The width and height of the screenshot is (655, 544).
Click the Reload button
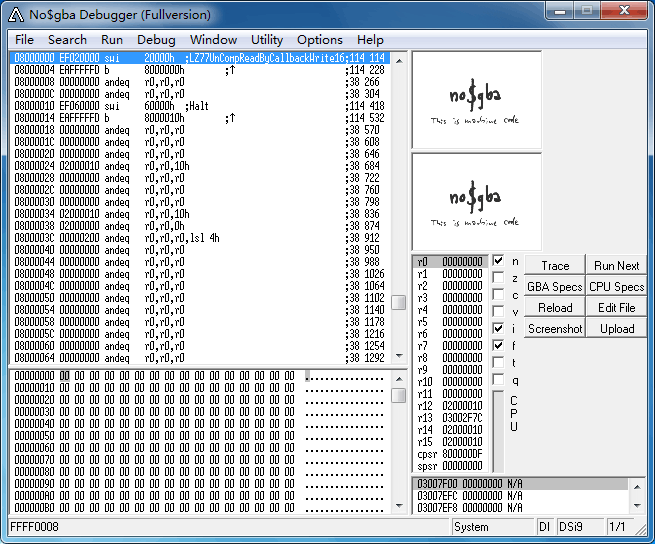point(555,308)
